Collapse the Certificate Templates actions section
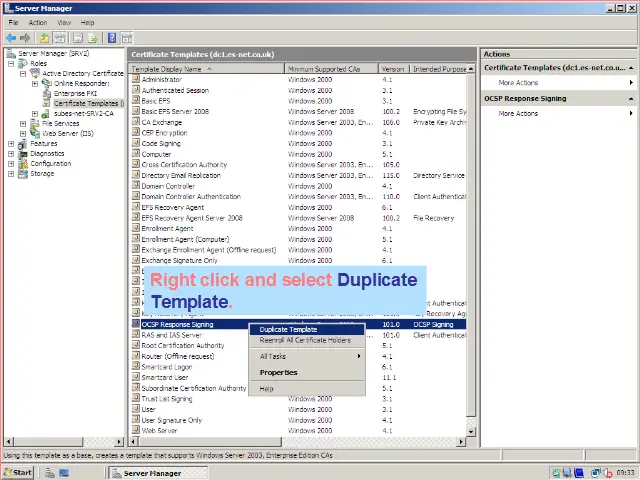Image resolution: width=640 pixels, height=480 pixels. (x=631, y=68)
